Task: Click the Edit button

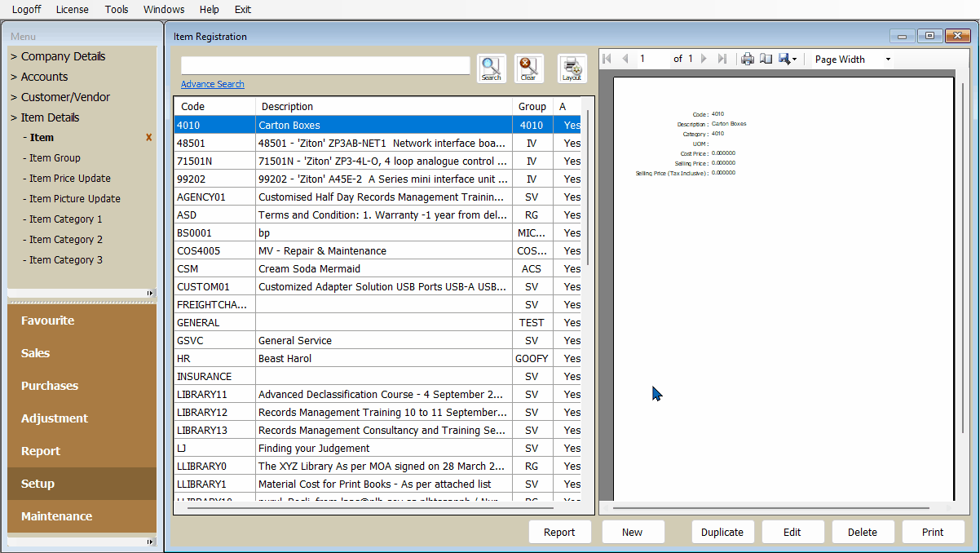Action: point(792,532)
